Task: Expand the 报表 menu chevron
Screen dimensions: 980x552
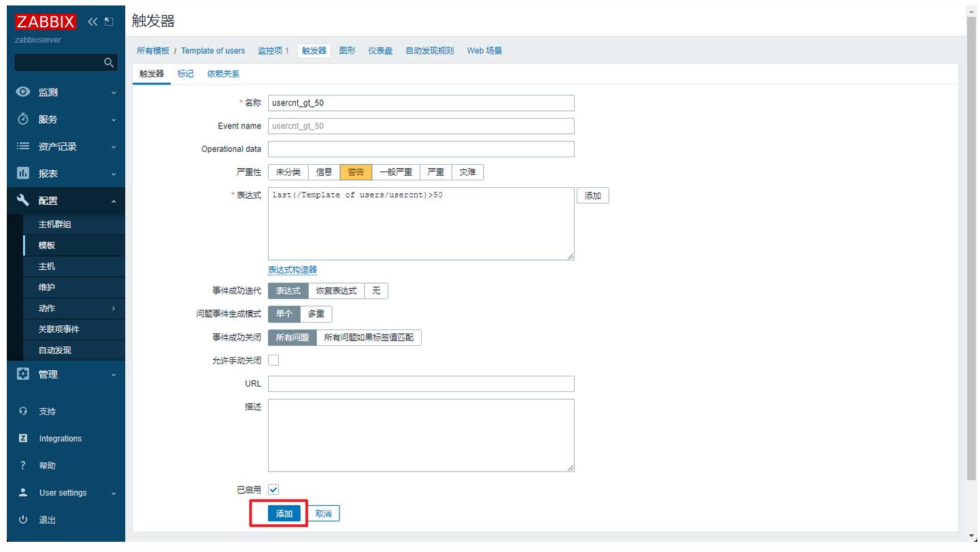Action: pyautogui.click(x=114, y=174)
